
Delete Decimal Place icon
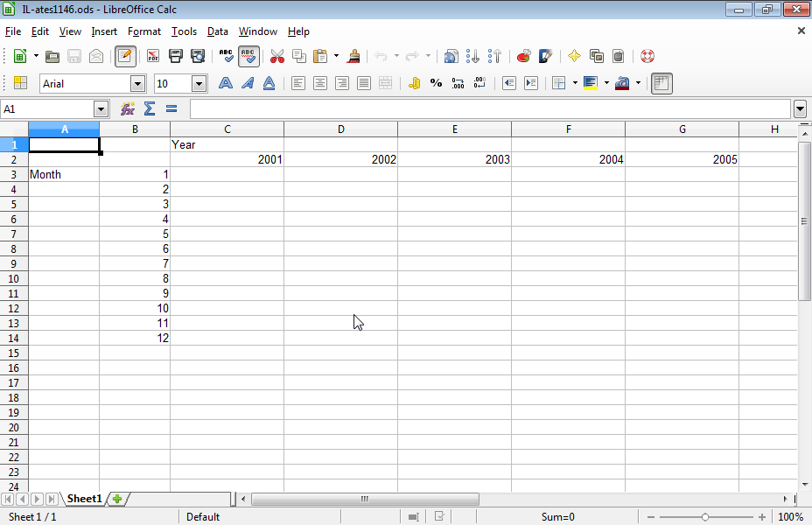click(x=480, y=83)
